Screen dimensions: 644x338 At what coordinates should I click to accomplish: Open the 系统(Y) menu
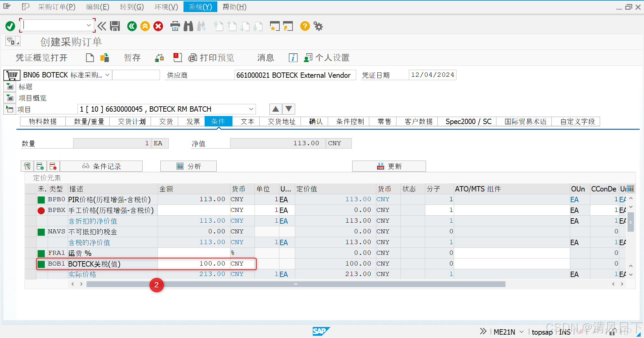[200, 7]
